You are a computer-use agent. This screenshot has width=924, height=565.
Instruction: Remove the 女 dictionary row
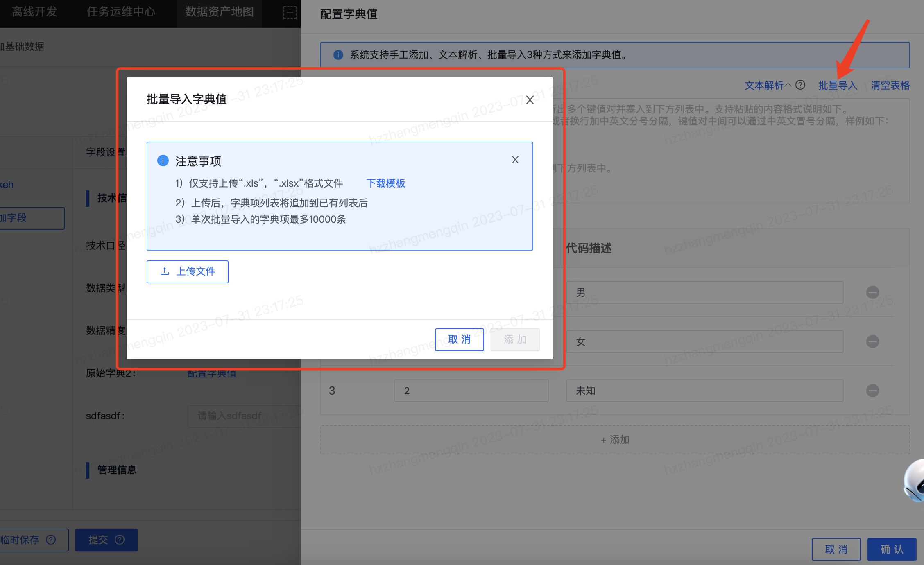coord(873,341)
